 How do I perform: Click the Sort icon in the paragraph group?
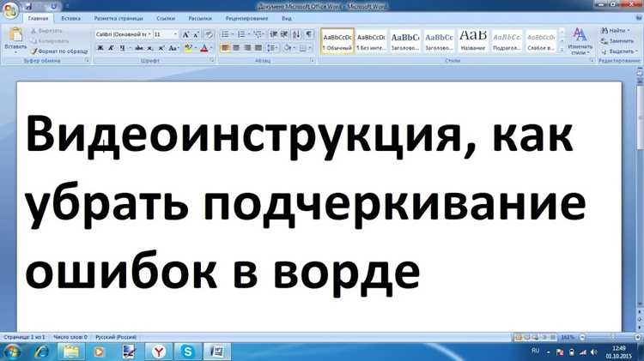(296, 34)
